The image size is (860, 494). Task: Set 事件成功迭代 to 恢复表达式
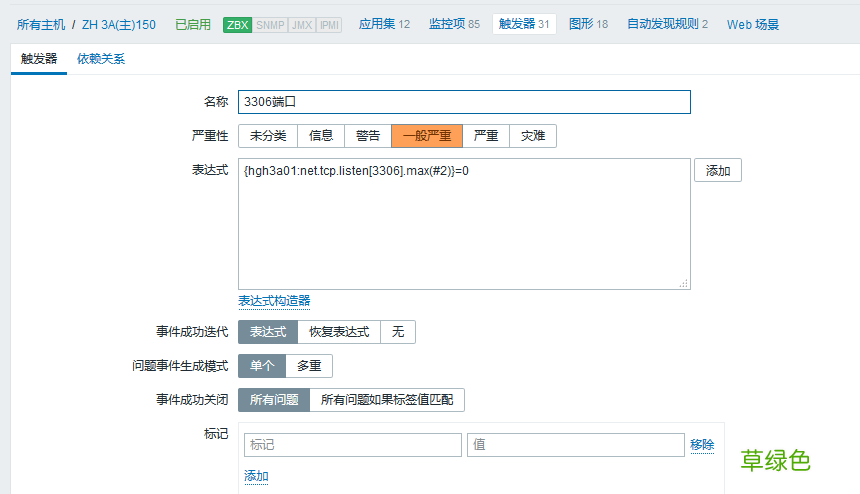[339, 332]
